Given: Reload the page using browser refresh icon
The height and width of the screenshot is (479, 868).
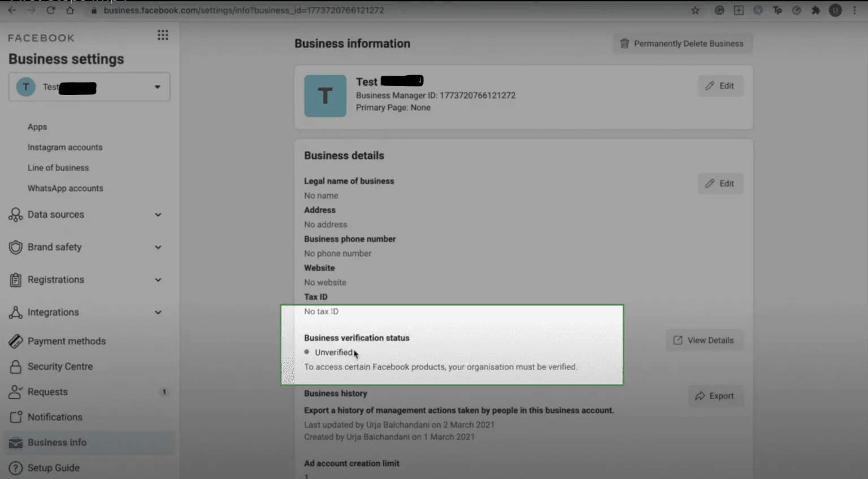Looking at the screenshot, I should (51, 10).
